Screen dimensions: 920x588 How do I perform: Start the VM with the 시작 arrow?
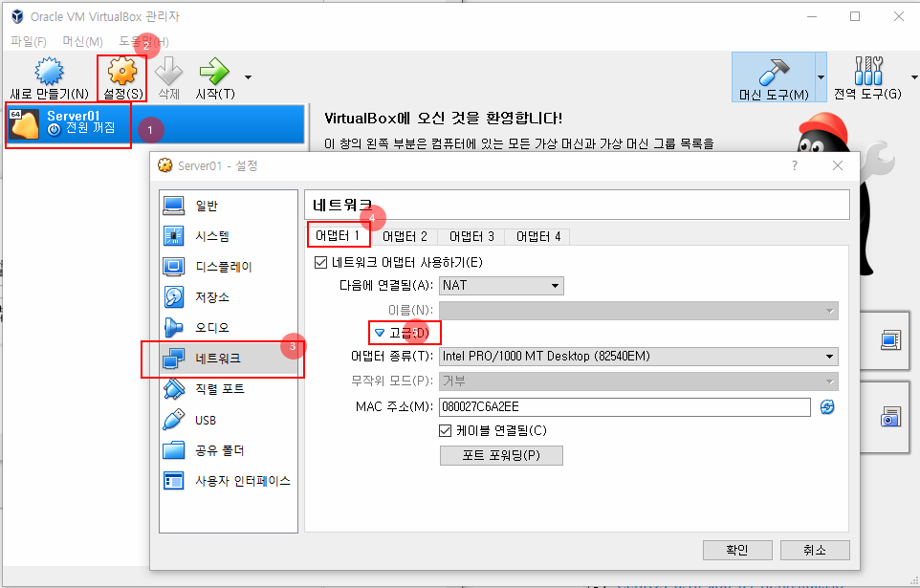(214, 72)
